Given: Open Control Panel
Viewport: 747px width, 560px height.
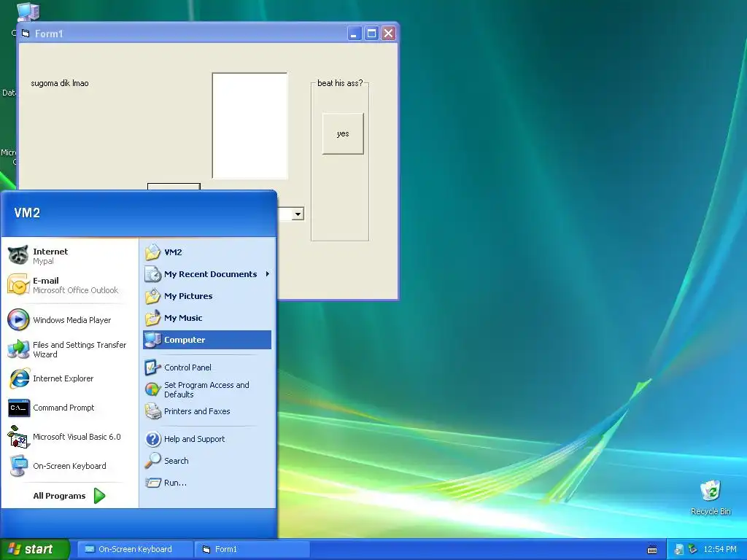Looking at the screenshot, I should click(x=206, y=367).
